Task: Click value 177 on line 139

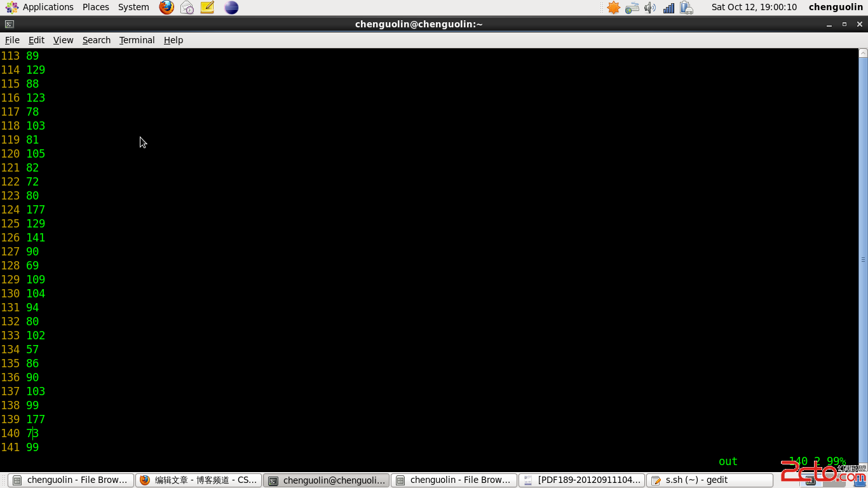Action: coord(36,419)
